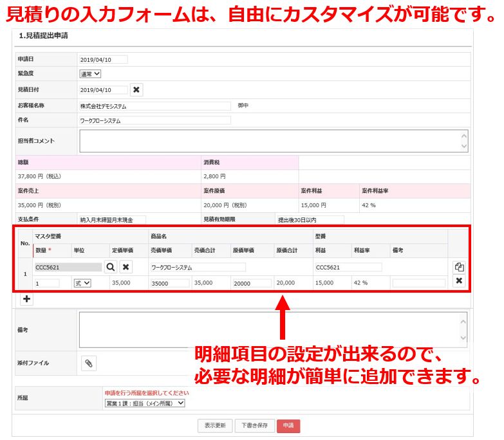Clear the マスタ型番 value CCC5621 with X
Screen dimensions: 504x440
(x=126, y=267)
